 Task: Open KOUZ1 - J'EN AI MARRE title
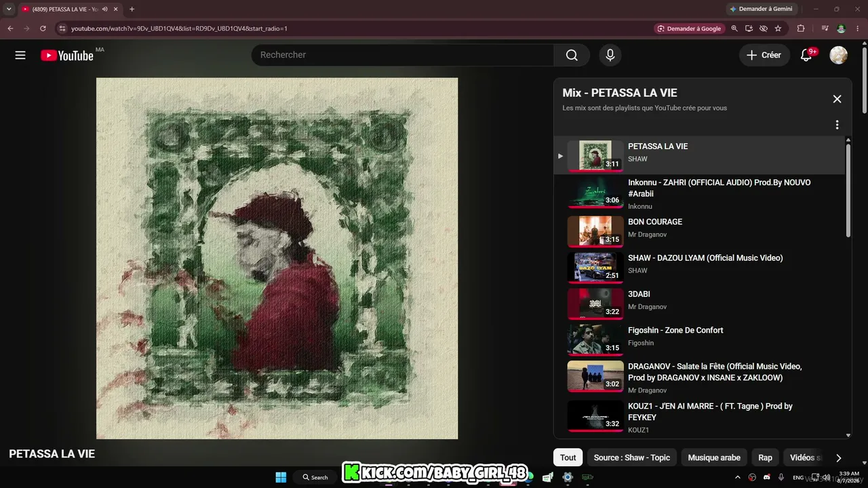(x=710, y=411)
